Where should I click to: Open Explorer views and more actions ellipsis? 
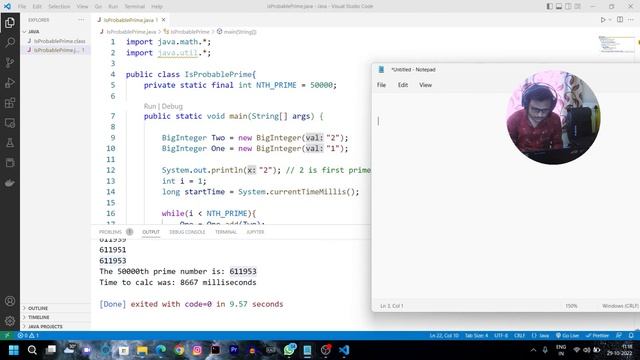[81, 20]
